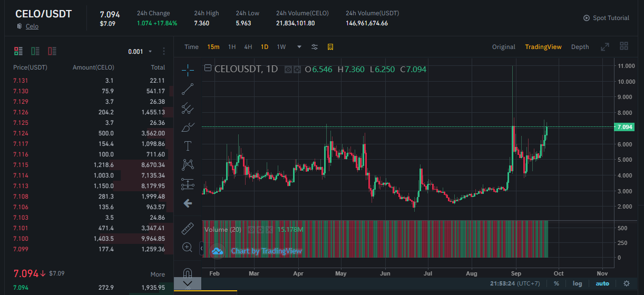The height and width of the screenshot is (295, 644).
Task: Open the pitchfork drawing tool
Action: click(188, 108)
